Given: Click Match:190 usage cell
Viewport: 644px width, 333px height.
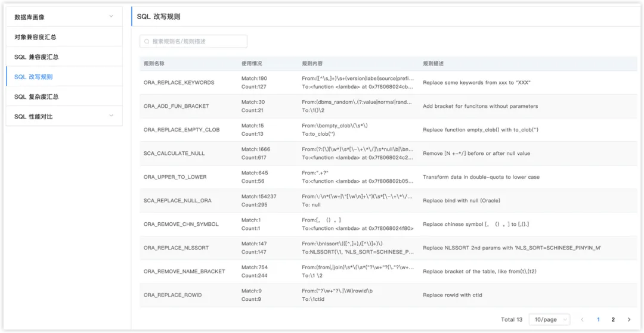Looking at the screenshot, I should (x=254, y=78).
